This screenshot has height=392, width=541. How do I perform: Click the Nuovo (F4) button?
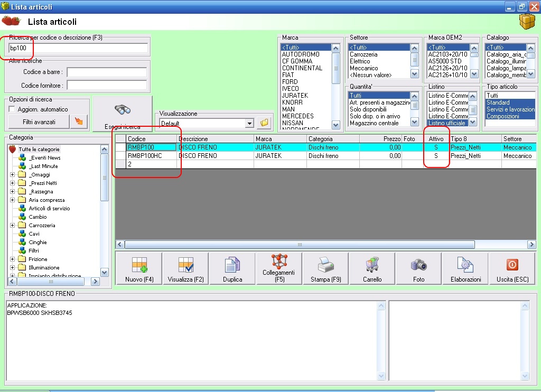[139, 269]
